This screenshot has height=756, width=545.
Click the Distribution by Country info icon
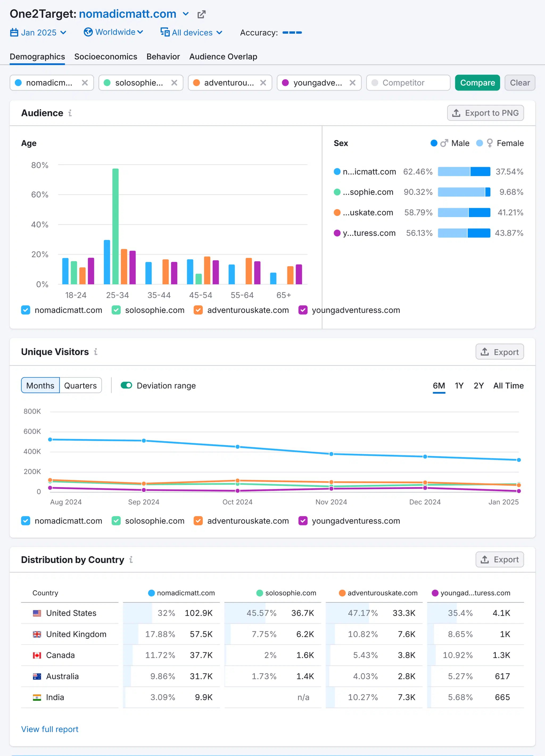(131, 559)
